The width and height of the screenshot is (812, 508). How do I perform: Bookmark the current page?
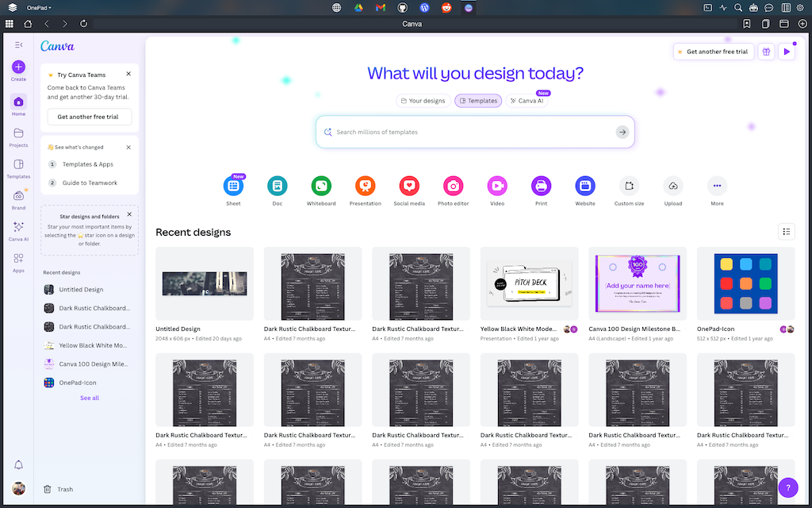746,24
